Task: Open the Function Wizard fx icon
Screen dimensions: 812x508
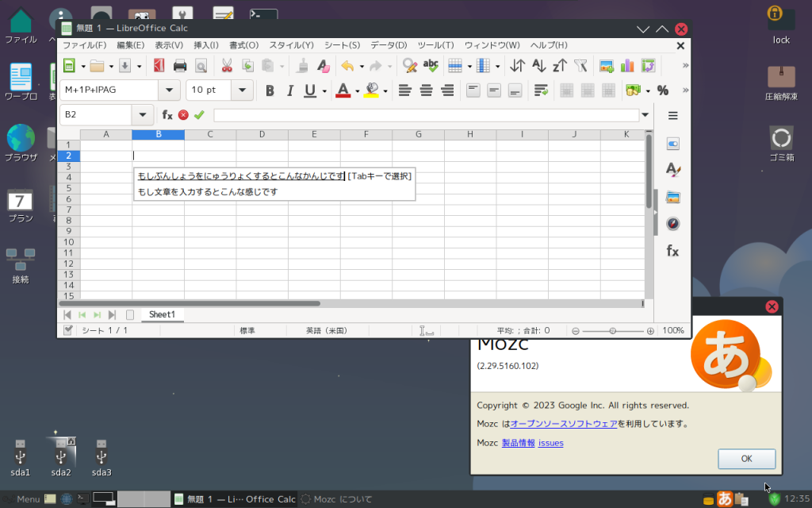Action: [x=167, y=114]
